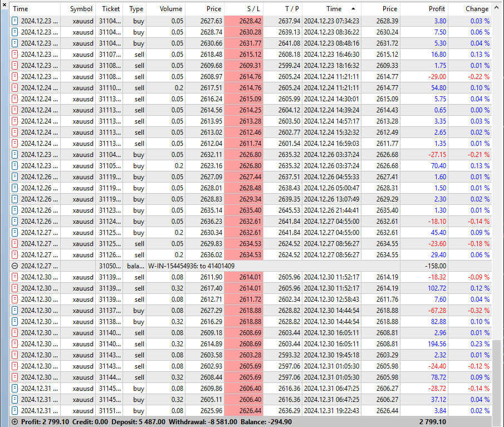Click the order icon of the -29.00 profit row

tap(15, 77)
